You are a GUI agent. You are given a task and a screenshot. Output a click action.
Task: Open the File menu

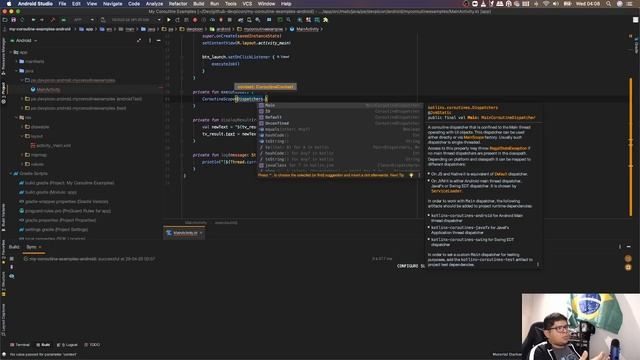(x=62, y=4)
